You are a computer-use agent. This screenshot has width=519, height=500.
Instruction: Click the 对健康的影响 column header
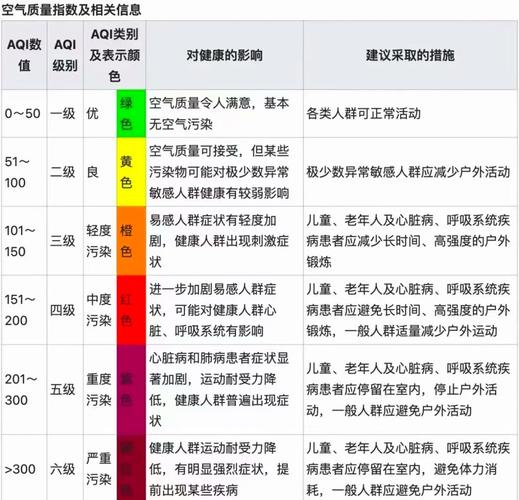pos(224,55)
